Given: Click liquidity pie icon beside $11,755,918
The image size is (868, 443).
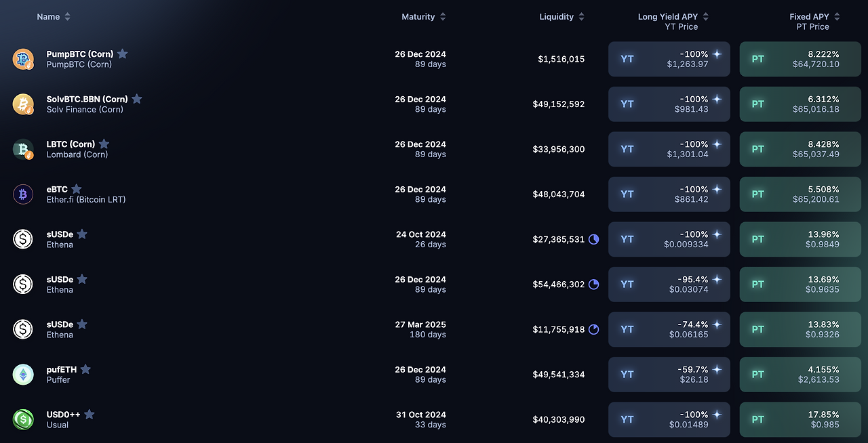Looking at the screenshot, I should pyautogui.click(x=593, y=329).
